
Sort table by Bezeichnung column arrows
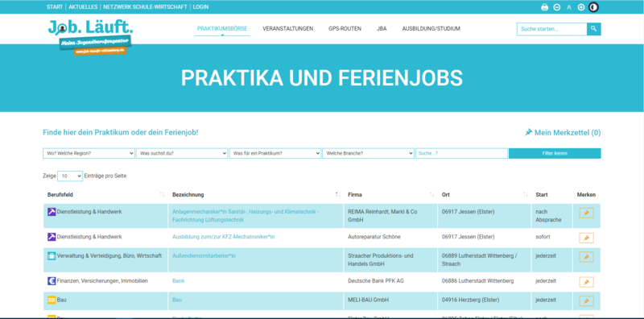tap(337, 194)
